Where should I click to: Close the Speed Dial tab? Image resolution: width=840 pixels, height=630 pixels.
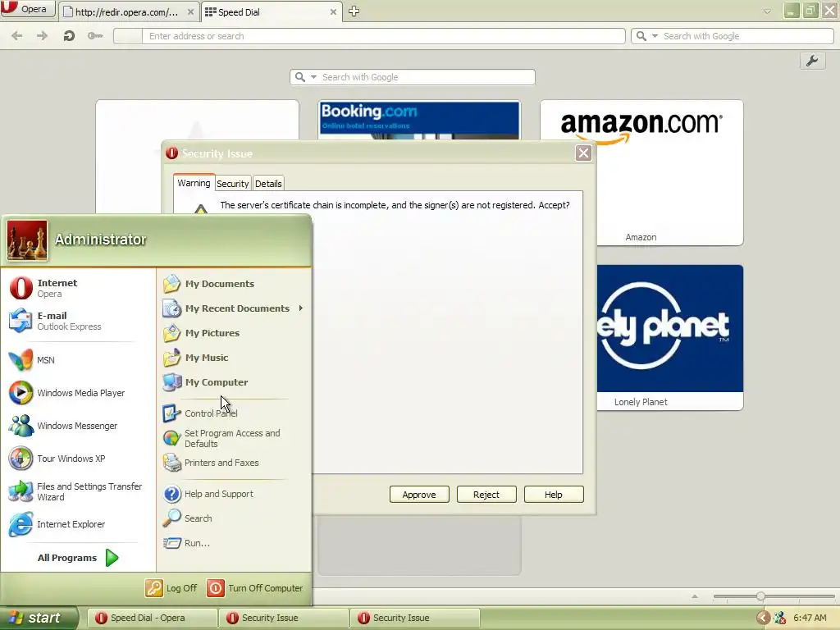tap(333, 11)
